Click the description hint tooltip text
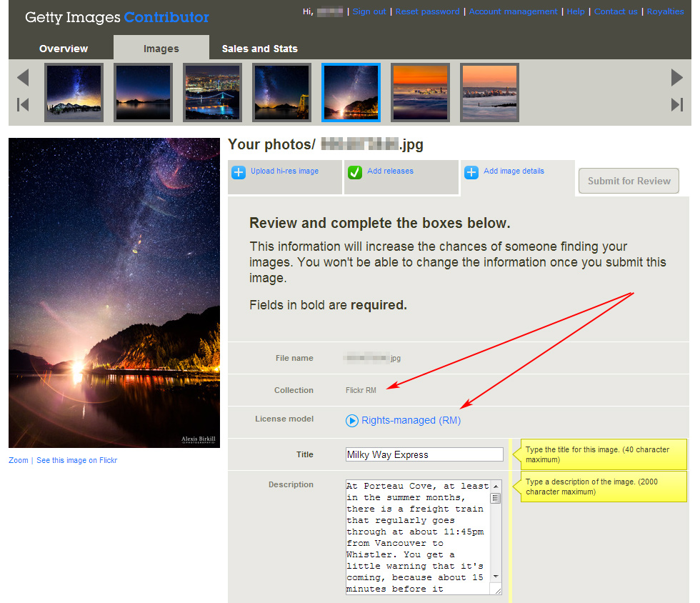The image size is (700, 603). [x=591, y=487]
